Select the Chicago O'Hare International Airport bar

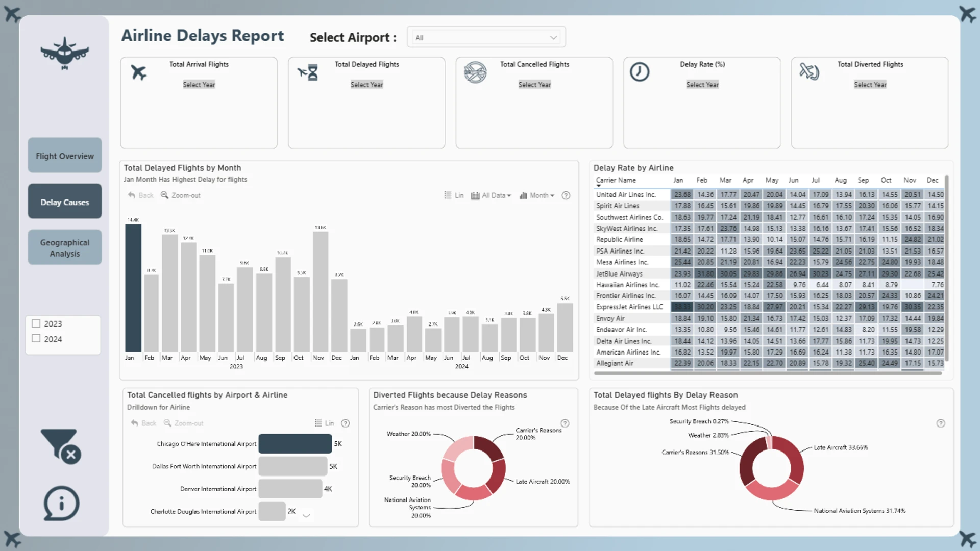tap(295, 444)
